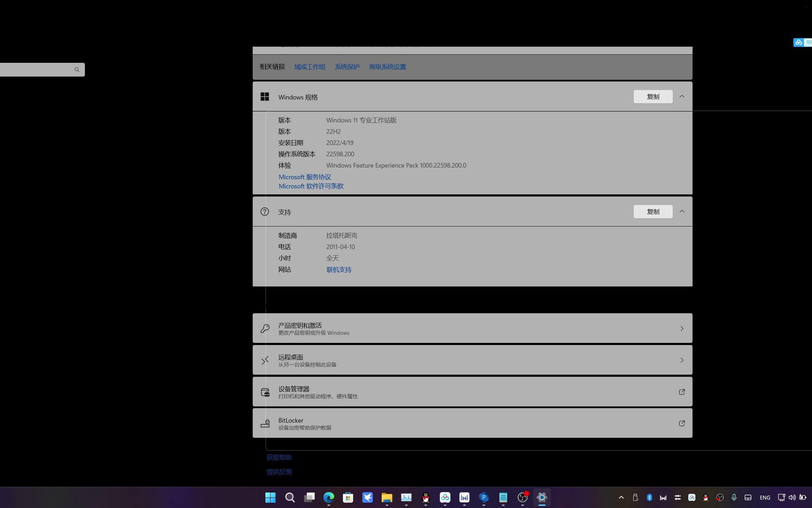Open 远程桌面 settings row
This screenshot has width=812, height=508.
473,360
